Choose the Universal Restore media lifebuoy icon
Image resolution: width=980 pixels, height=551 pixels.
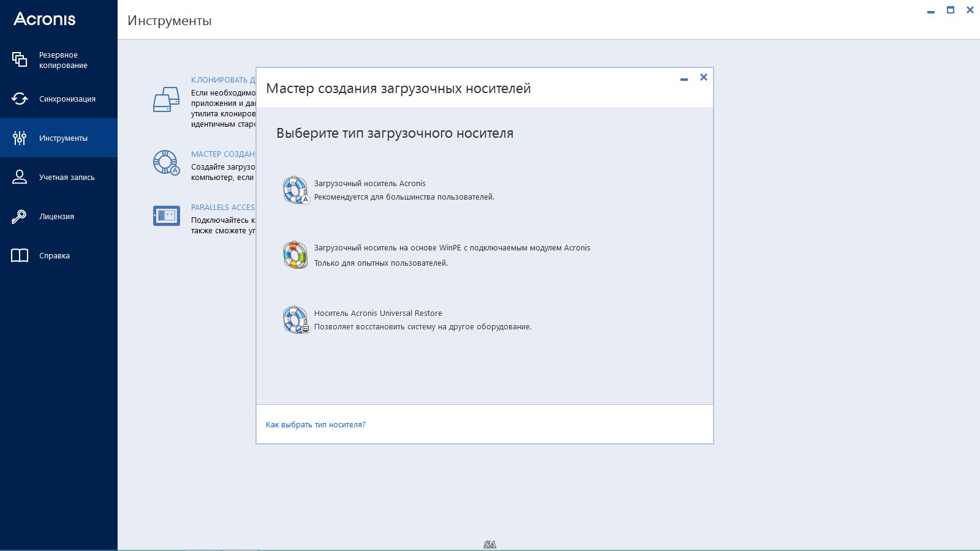coord(296,320)
